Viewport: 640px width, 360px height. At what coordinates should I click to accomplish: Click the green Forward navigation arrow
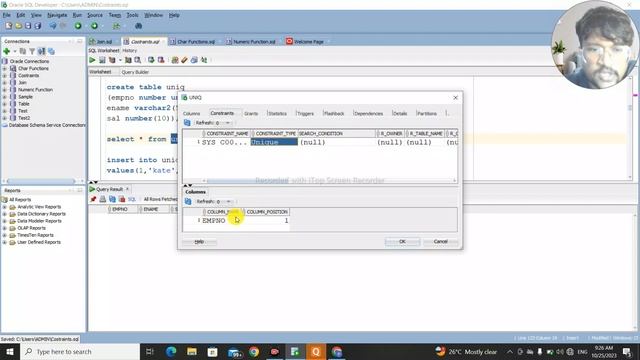tap(94, 26)
